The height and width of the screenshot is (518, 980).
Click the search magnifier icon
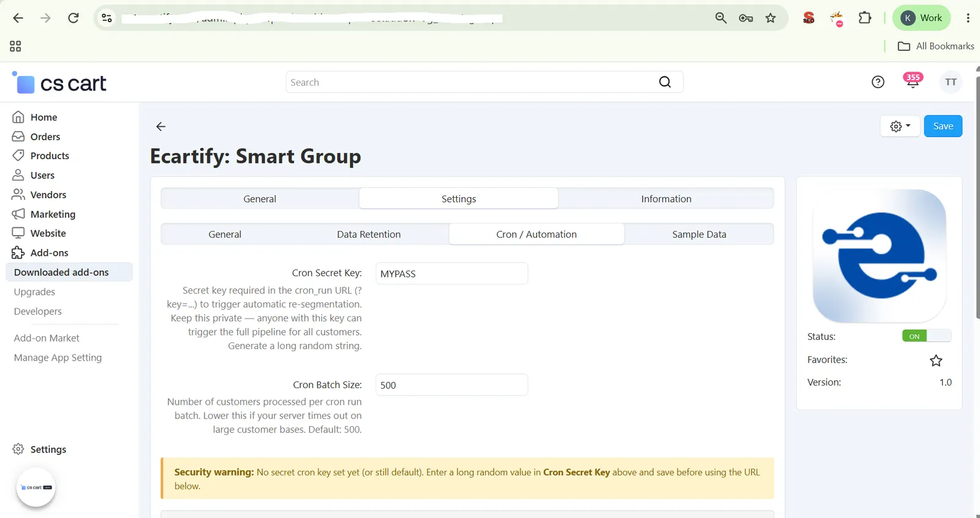pos(665,82)
